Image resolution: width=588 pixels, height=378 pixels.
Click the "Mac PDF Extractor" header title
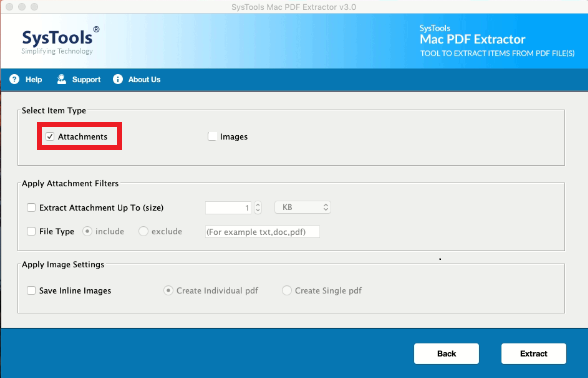point(472,39)
